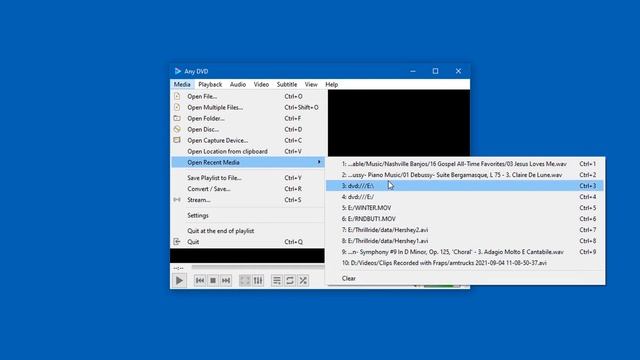Toggle loop repeat mode icon

click(290, 280)
